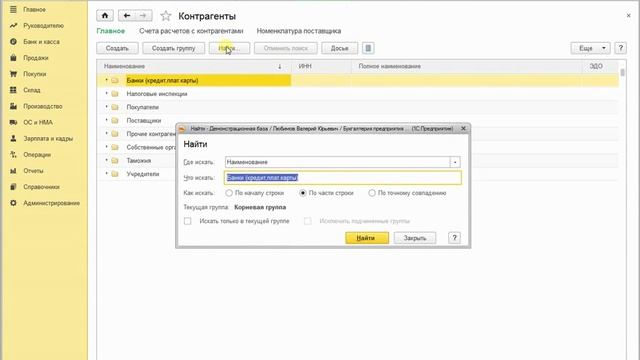
Task: Open Склад section icon
Action: click(13, 90)
